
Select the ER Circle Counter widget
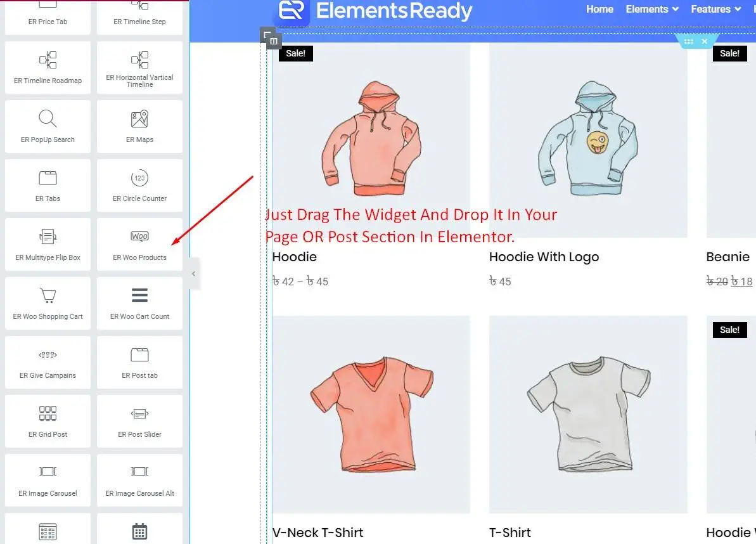pyautogui.click(x=139, y=185)
